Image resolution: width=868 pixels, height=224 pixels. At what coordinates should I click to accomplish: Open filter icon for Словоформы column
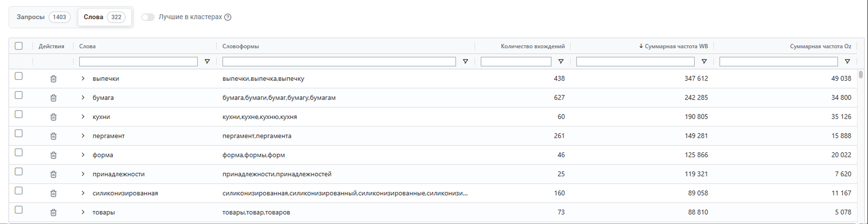point(465,61)
